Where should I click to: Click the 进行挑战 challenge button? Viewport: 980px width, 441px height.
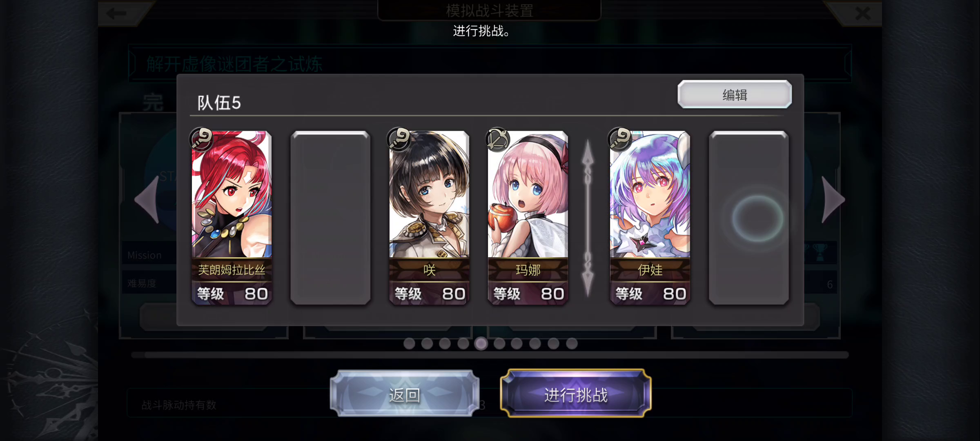point(576,394)
